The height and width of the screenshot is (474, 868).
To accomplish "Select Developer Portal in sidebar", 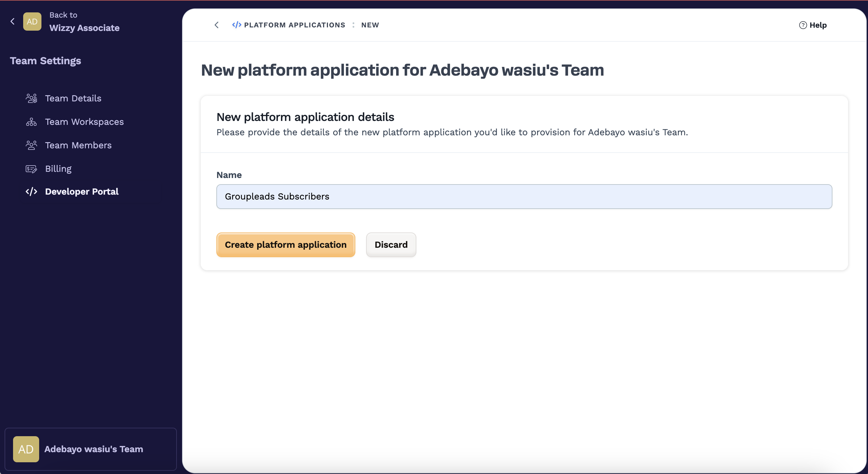I will pos(82,192).
